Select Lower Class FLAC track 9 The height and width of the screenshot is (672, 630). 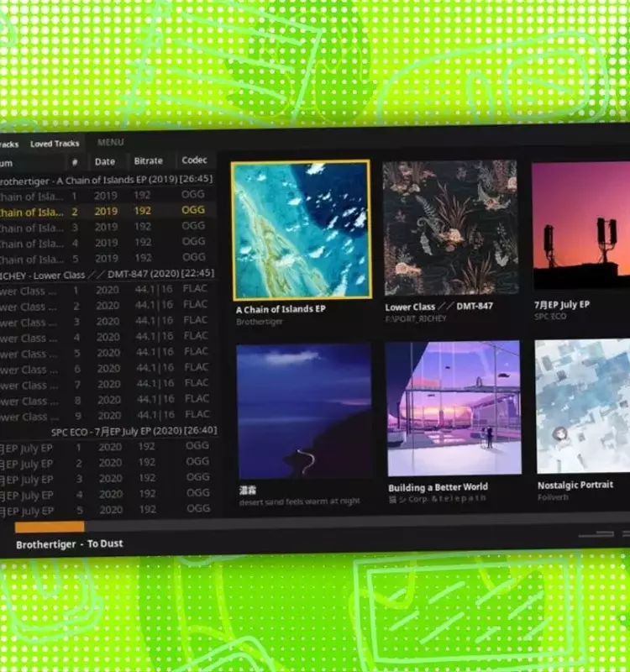[108, 415]
